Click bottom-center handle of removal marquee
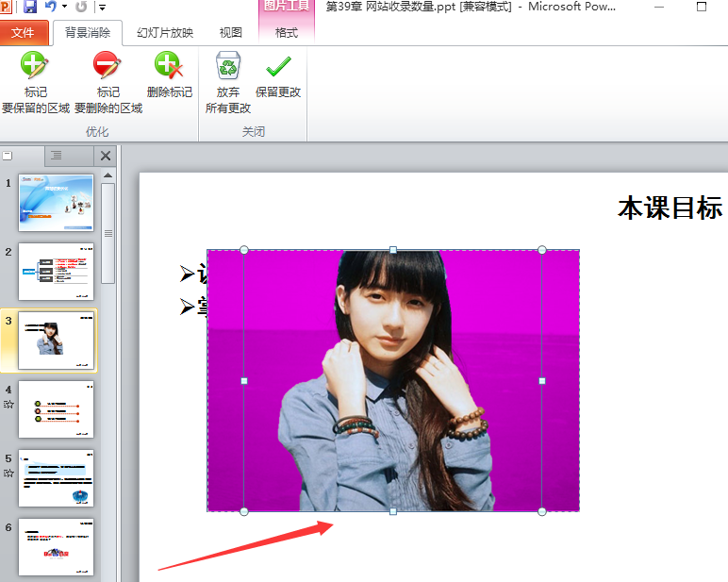 pos(393,511)
